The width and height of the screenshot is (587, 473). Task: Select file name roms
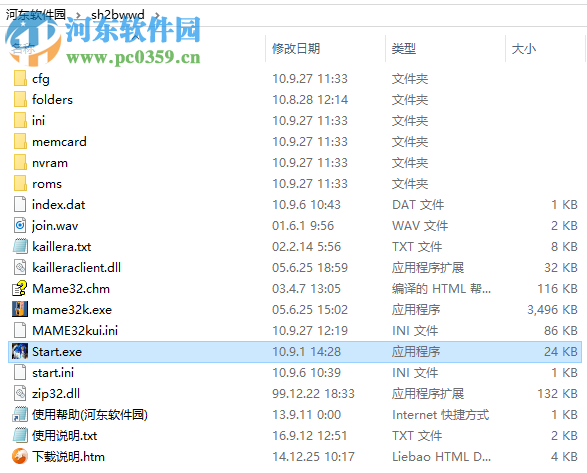[x=47, y=184]
